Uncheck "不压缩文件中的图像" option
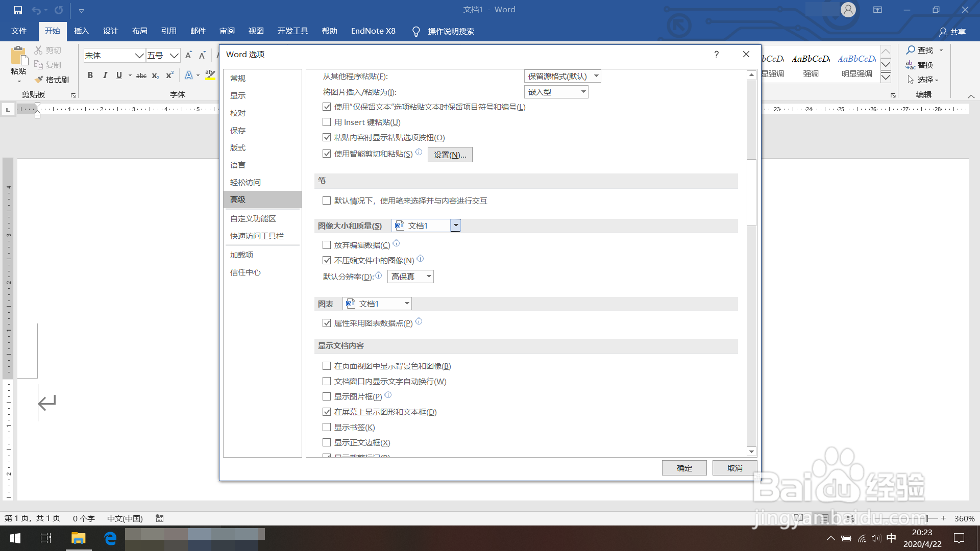The image size is (980, 551). click(327, 260)
